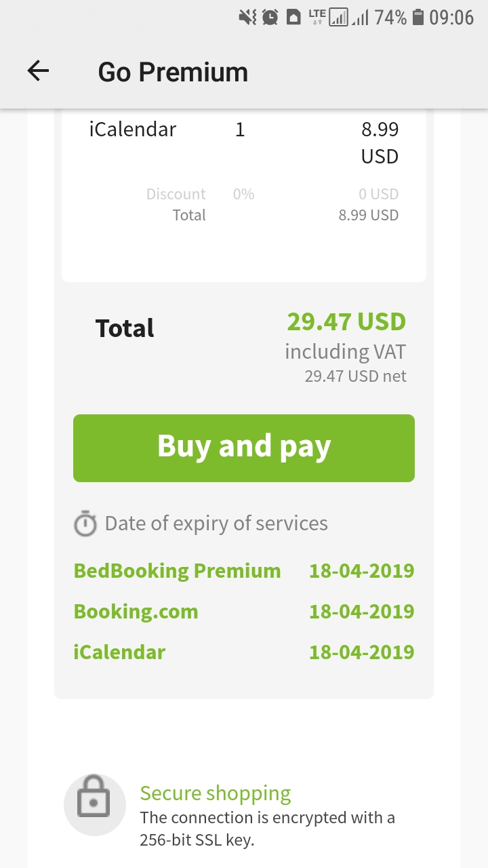Screen dimensions: 488x868
Task: Tap the Date of expiry of services heading
Action: [x=216, y=524]
